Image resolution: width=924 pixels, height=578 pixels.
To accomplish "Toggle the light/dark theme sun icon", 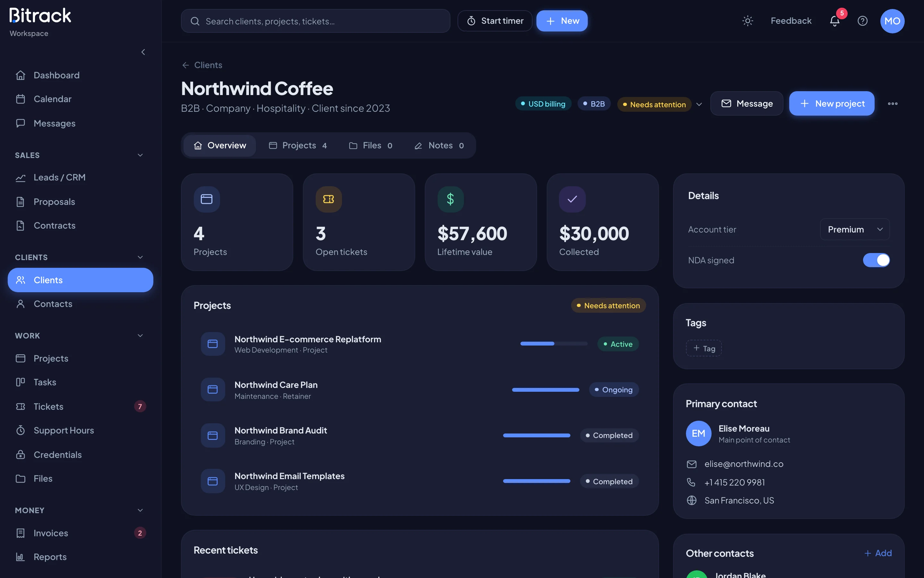I will [747, 21].
